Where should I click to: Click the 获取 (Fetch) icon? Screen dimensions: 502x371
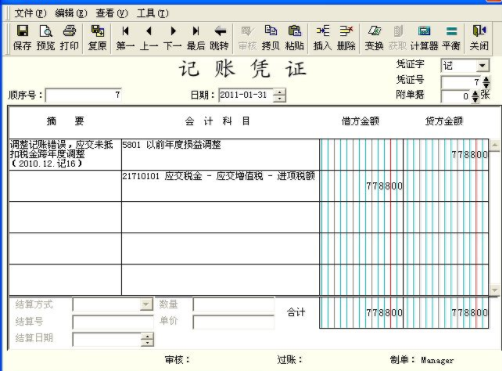(398, 38)
